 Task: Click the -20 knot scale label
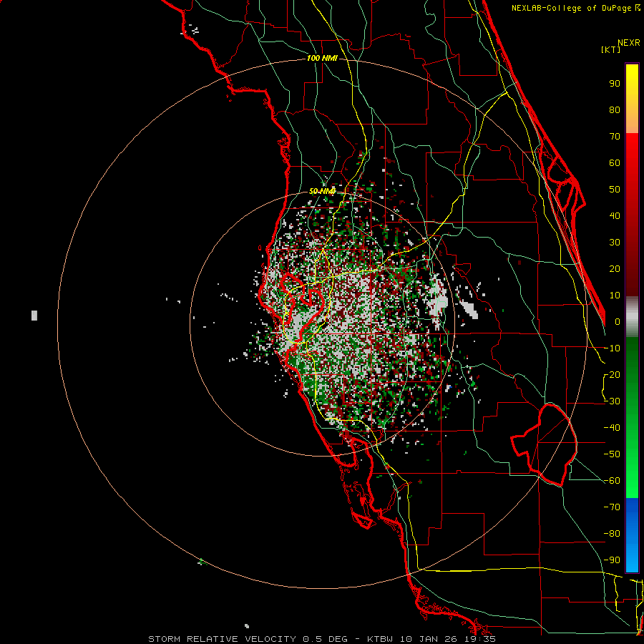[x=612, y=374]
